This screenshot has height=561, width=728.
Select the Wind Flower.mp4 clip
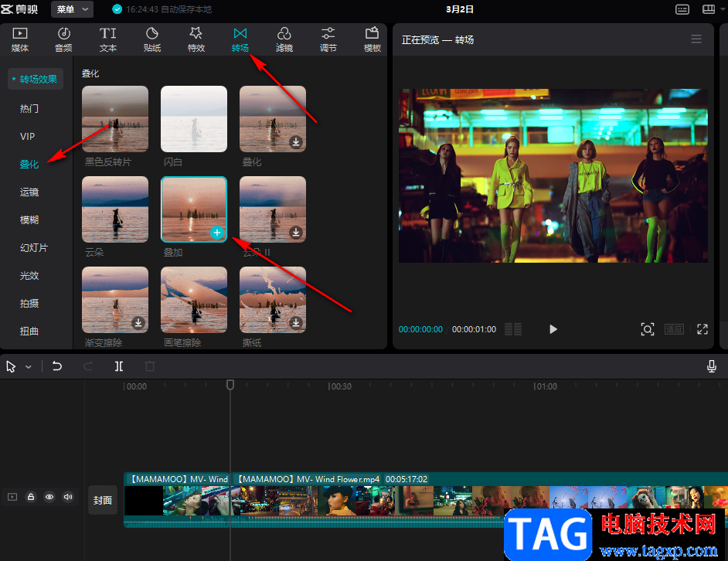479,500
